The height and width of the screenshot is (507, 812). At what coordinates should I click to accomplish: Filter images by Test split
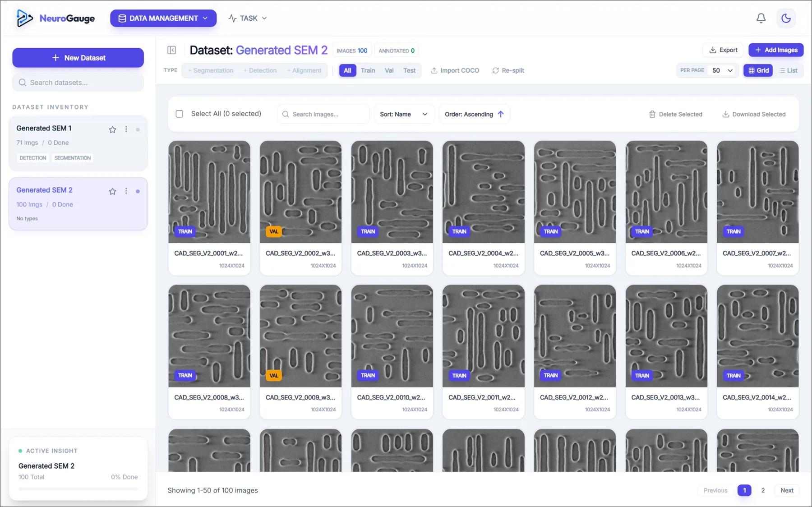(409, 71)
